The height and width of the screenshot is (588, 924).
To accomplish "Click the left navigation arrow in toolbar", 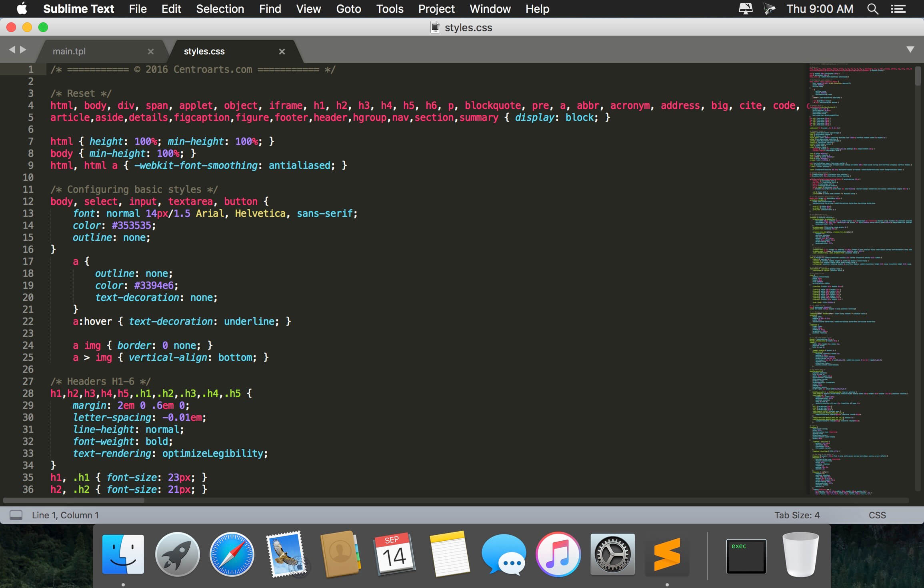I will (12, 50).
